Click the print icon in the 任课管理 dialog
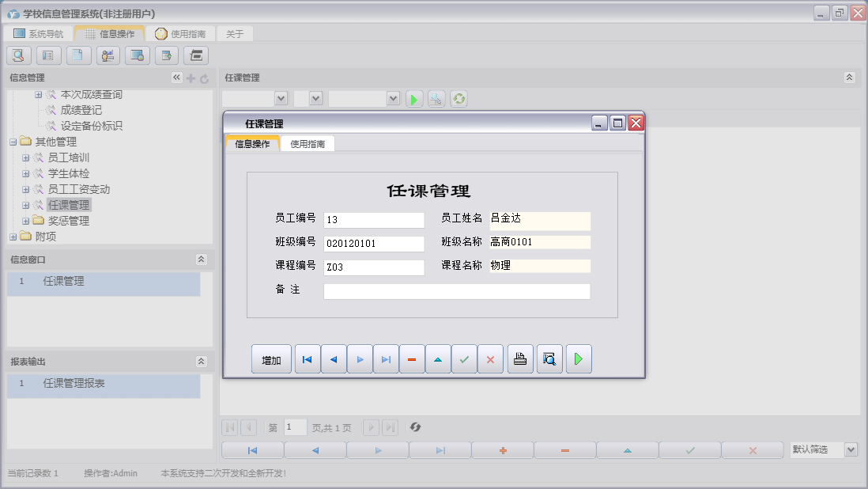The height and width of the screenshot is (489, 868). tap(519, 359)
